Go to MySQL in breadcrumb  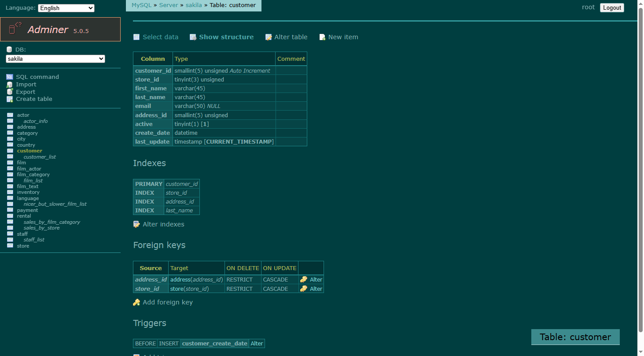[x=141, y=5]
